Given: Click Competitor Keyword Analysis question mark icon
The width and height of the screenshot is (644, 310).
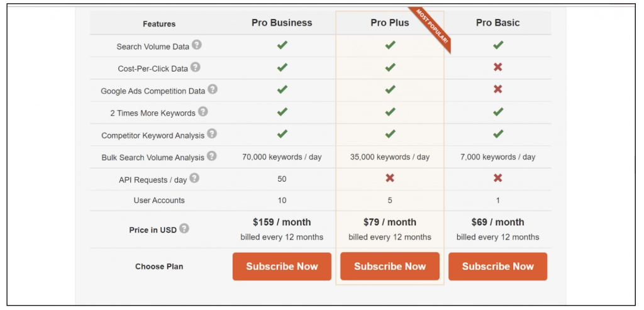Looking at the screenshot, I should tap(212, 134).
